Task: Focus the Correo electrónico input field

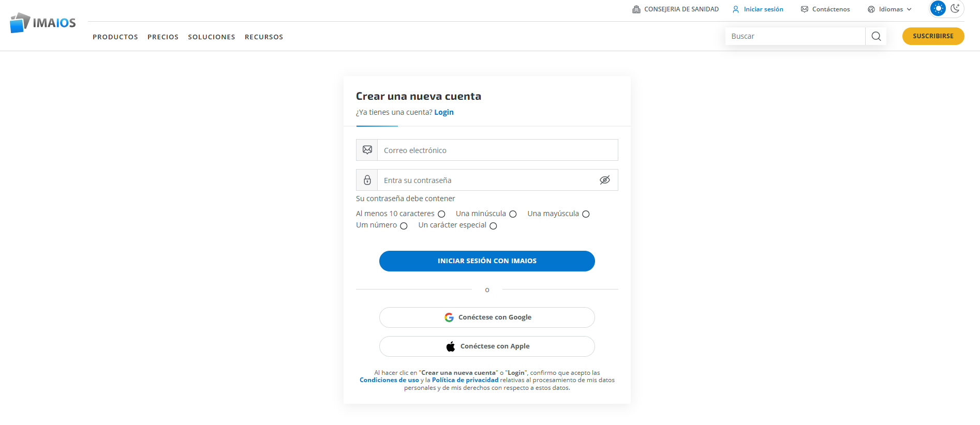Action: (497, 150)
